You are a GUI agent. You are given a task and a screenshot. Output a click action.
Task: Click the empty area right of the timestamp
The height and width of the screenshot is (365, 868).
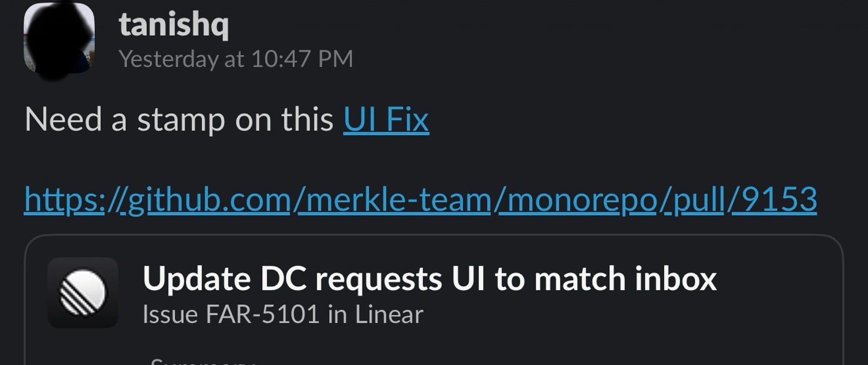point(564,59)
